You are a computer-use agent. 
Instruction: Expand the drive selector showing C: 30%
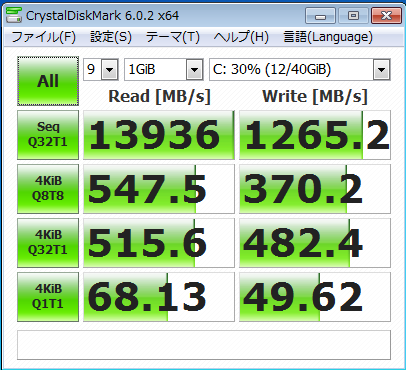[x=300, y=69]
